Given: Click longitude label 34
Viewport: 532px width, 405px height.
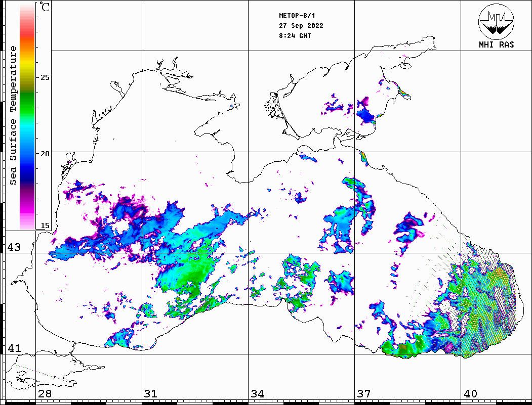Looking at the screenshot, I should point(257,393).
